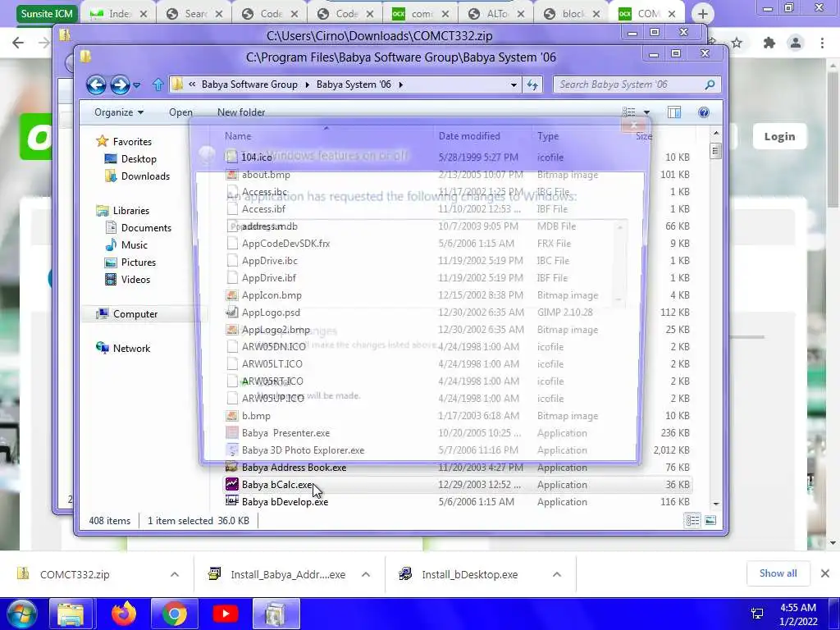Expand the address bar history dropdown
This screenshot has width=840, height=630.
[x=514, y=84]
